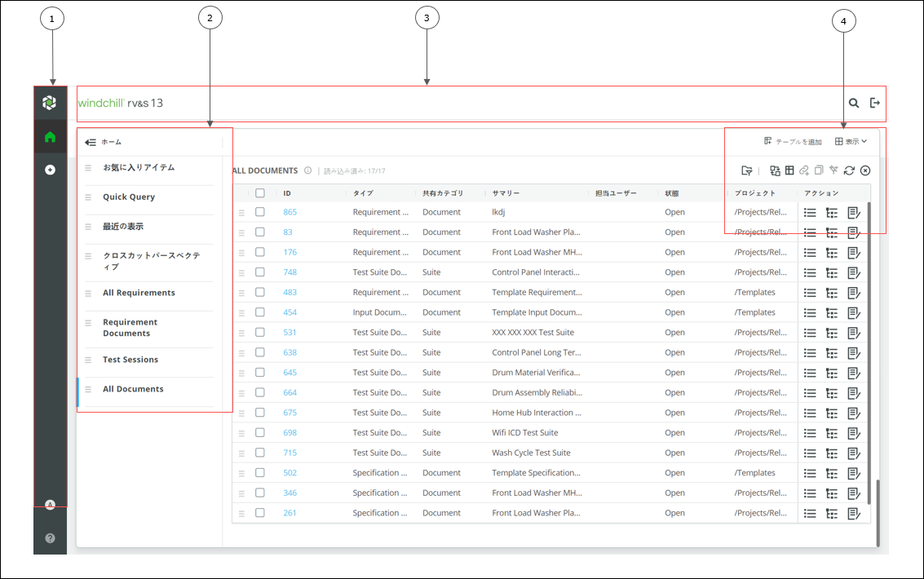
Task: Click the circled X clear icon
Action: point(865,170)
